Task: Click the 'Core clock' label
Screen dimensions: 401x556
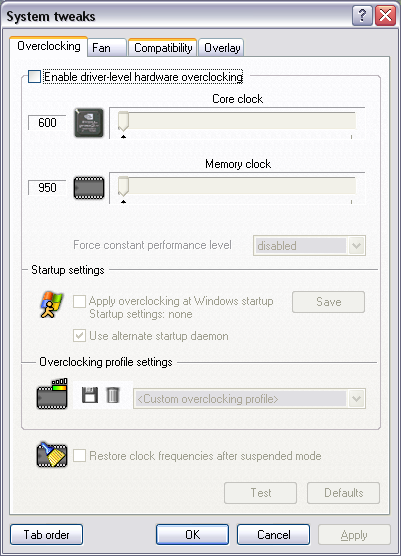Action: [238, 99]
